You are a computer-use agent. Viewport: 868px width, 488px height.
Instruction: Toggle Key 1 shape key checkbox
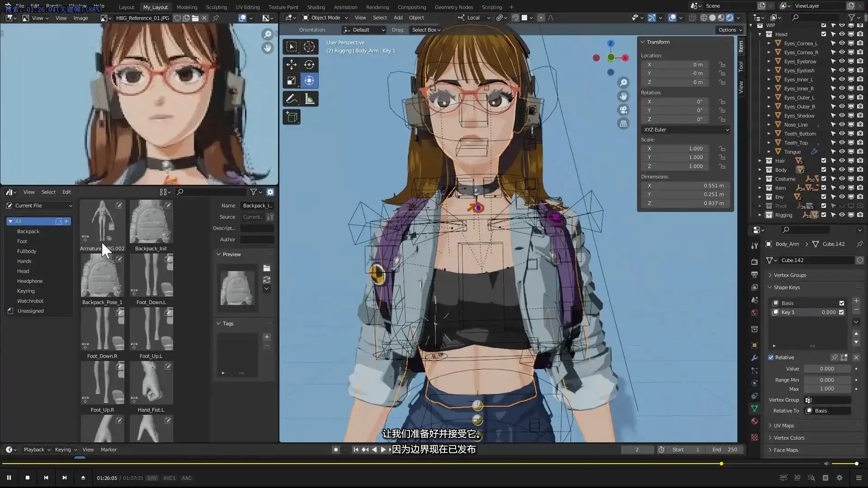coord(841,312)
